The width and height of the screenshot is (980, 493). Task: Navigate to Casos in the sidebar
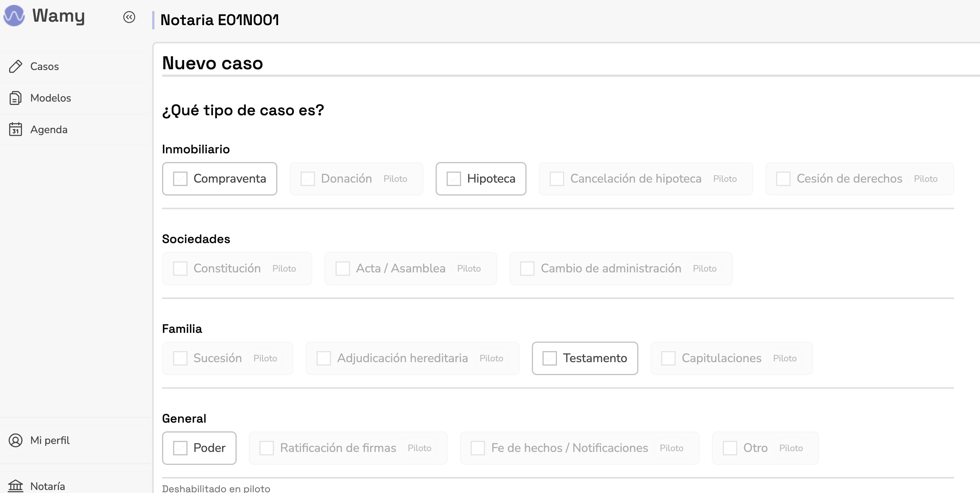pos(44,66)
